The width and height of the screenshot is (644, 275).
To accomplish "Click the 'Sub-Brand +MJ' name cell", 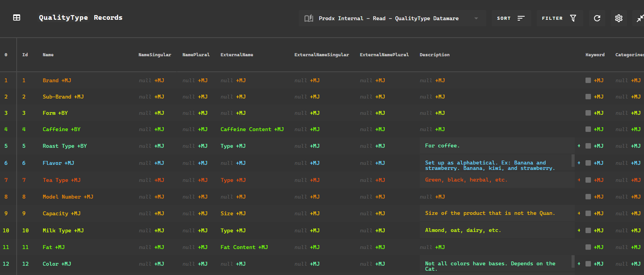I will (x=63, y=97).
